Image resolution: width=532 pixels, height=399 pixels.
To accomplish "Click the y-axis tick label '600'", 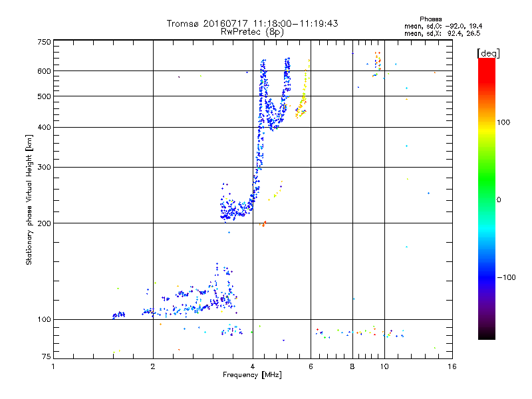I will point(44,71).
